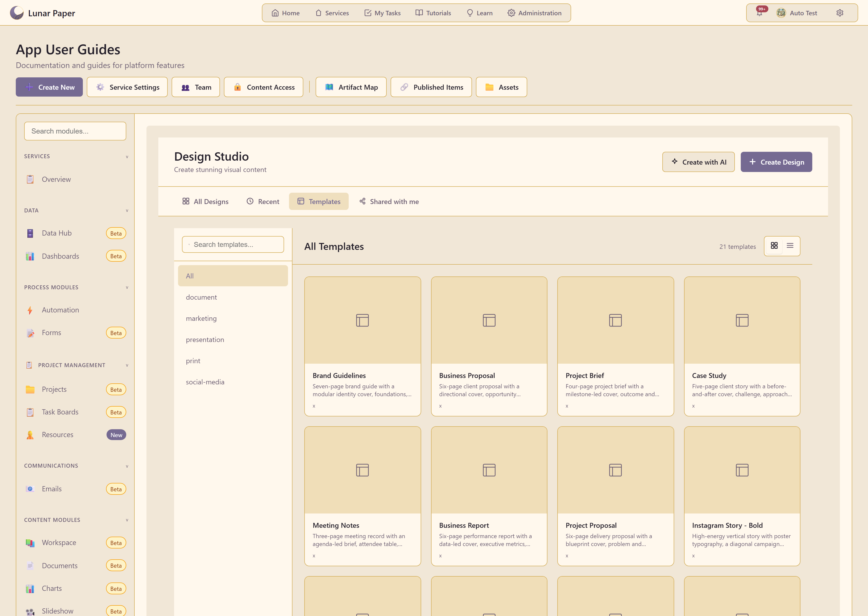This screenshot has width=868, height=616.
Task: Collapse the PROJECT MANAGEMENT section
Action: pos(127,365)
